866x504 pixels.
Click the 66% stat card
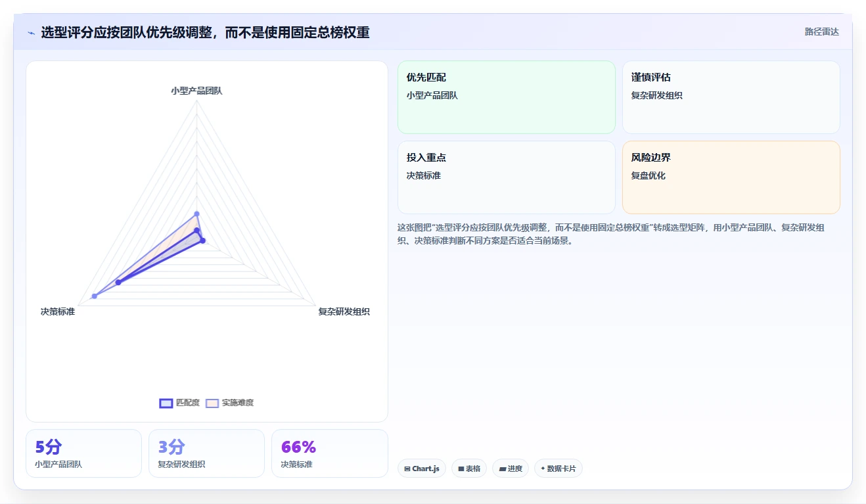(329, 453)
